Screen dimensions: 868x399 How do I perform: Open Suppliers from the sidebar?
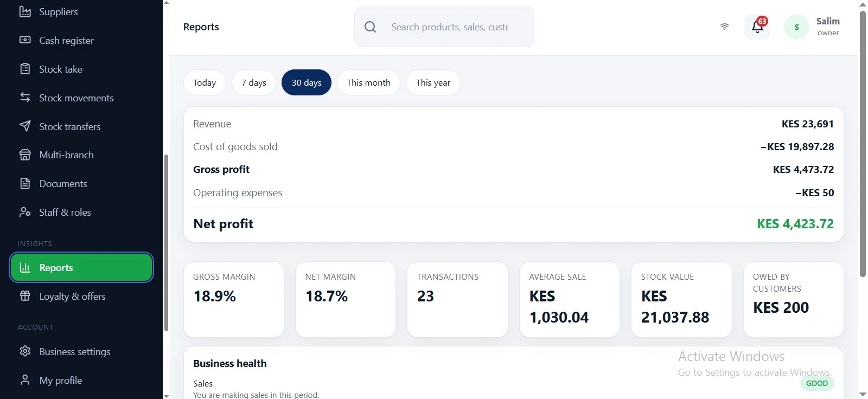(81, 11)
